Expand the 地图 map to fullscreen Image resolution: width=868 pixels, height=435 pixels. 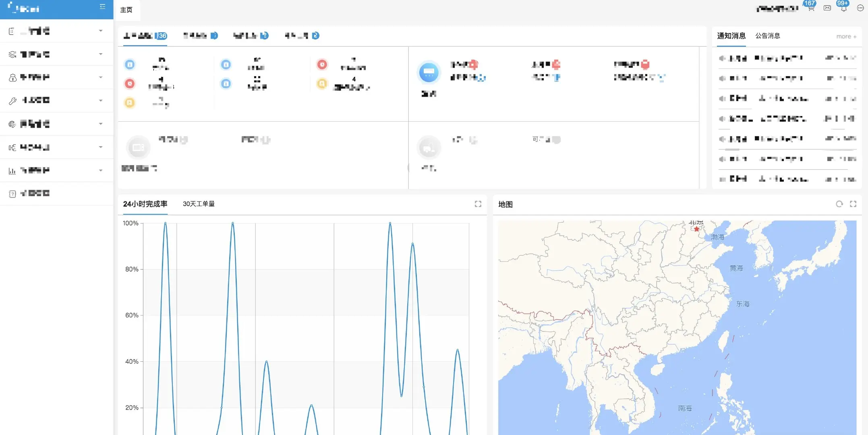853,204
